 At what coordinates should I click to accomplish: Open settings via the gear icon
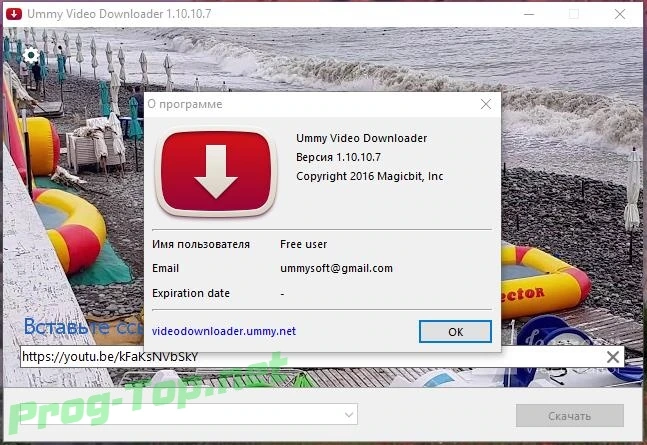(x=31, y=55)
